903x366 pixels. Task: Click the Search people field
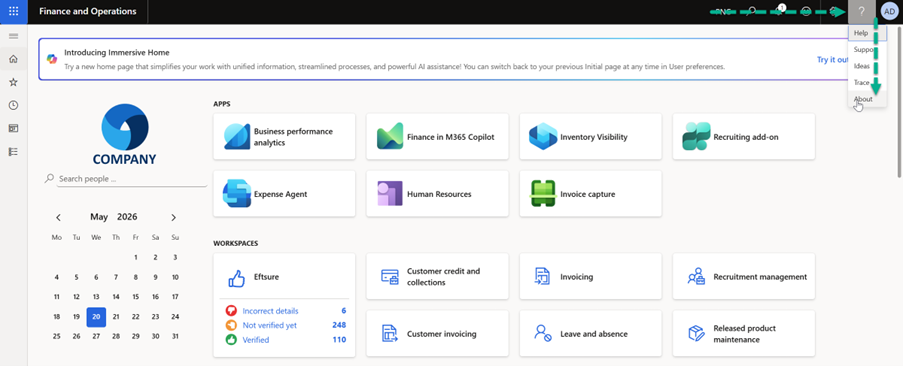point(132,179)
